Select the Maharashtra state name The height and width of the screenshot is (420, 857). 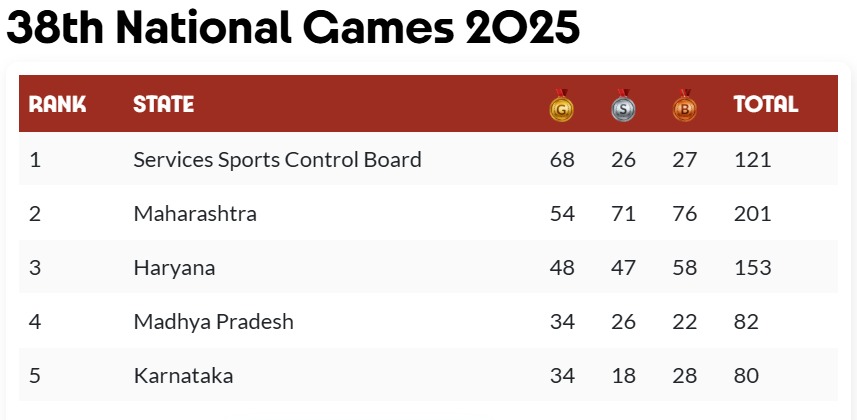[x=194, y=213]
